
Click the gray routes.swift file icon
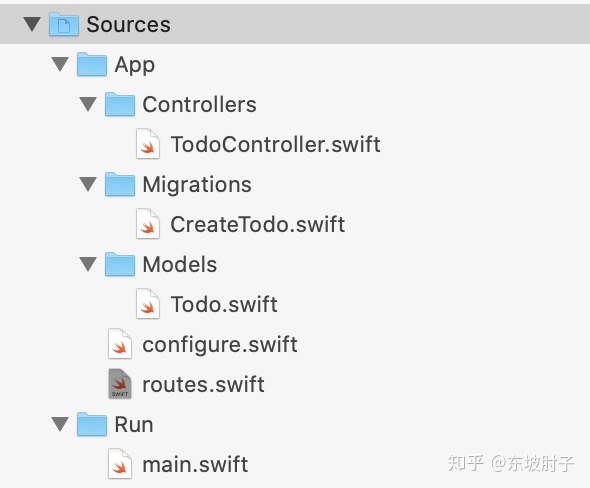tap(120, 383)
